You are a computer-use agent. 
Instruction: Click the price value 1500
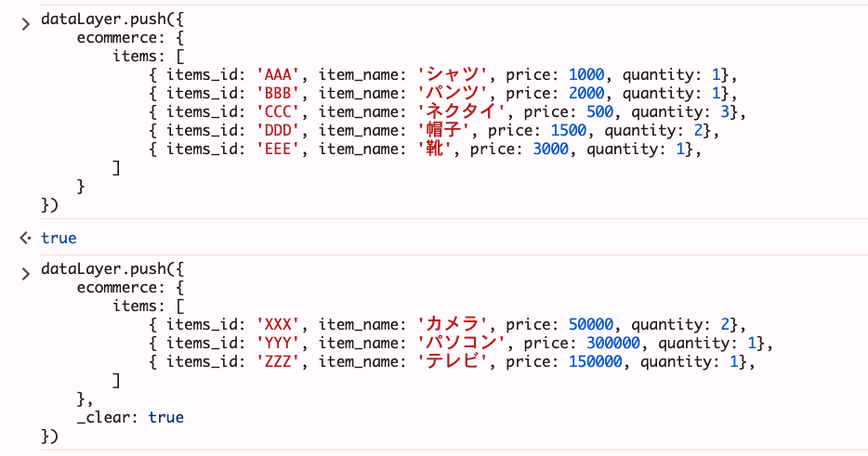569,131
